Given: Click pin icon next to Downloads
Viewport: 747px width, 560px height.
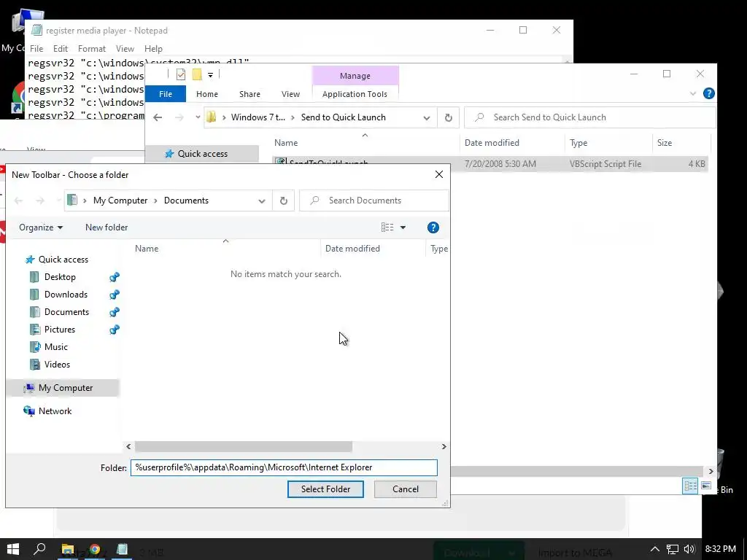Looking at the screenshot, I should (115, 295).
